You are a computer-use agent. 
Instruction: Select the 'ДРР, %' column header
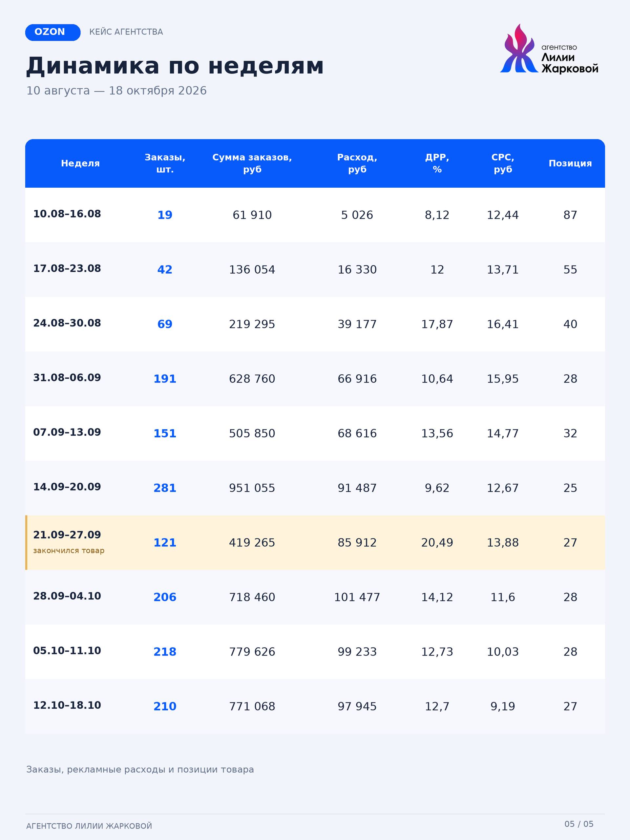(437, 163)
